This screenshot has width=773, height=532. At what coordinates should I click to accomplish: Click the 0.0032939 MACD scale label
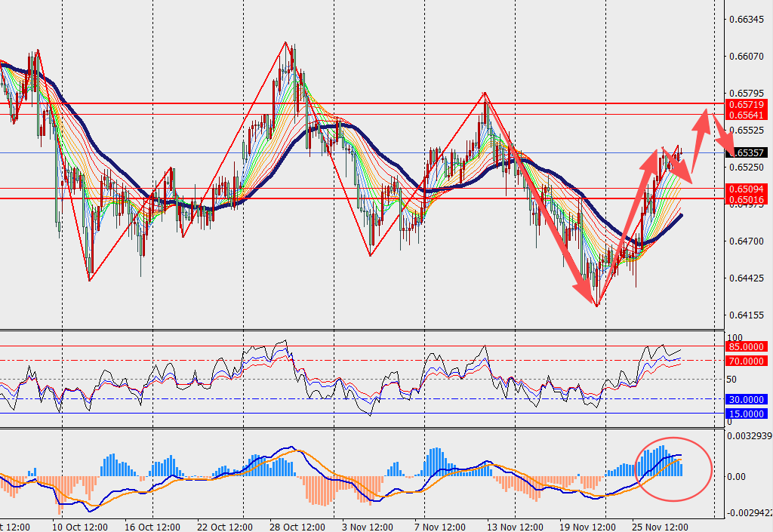pyautogui.click(x=747, y=435)
